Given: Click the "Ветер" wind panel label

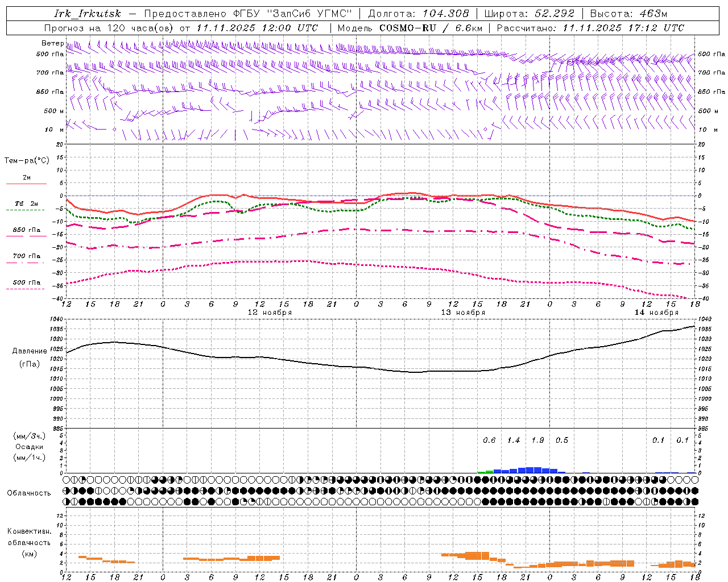Looking at the screenshot, I should click(52, 43).
